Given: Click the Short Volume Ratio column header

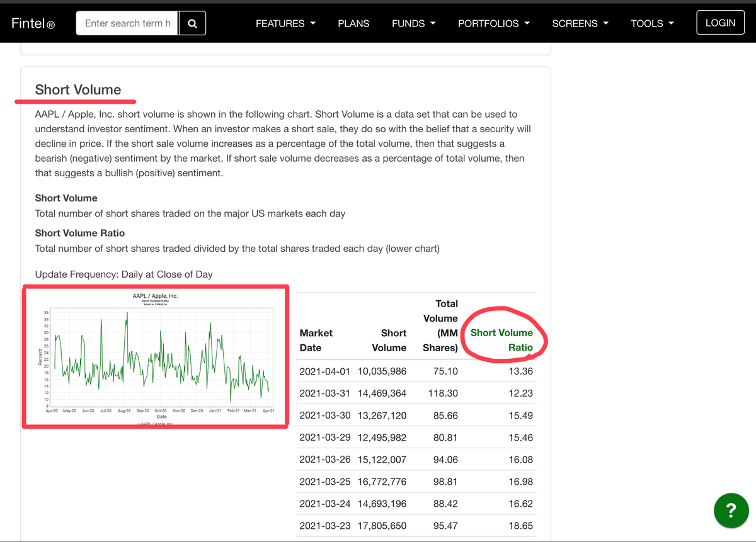Looking at the screenshot, I should [501, 340].
